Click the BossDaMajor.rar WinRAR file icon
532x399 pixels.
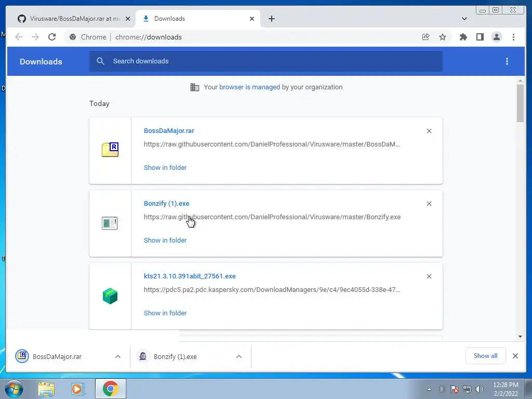coord(110,150)
